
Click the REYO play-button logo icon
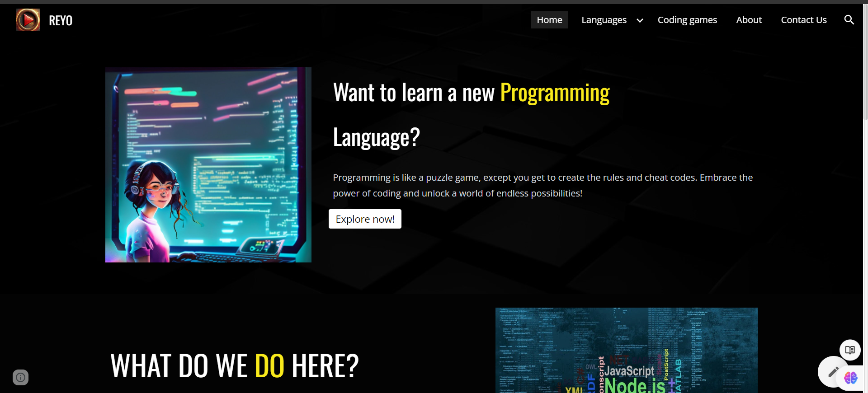point(28,20)
